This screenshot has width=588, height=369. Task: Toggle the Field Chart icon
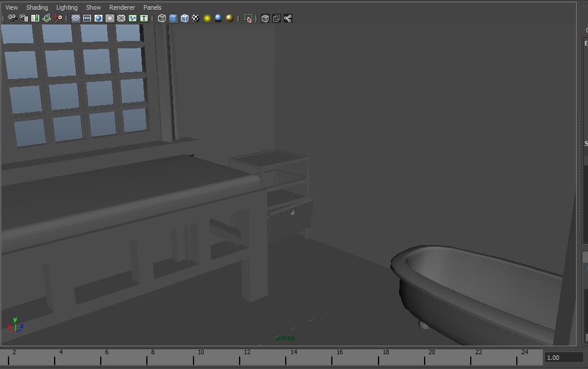tap(121, 18)
